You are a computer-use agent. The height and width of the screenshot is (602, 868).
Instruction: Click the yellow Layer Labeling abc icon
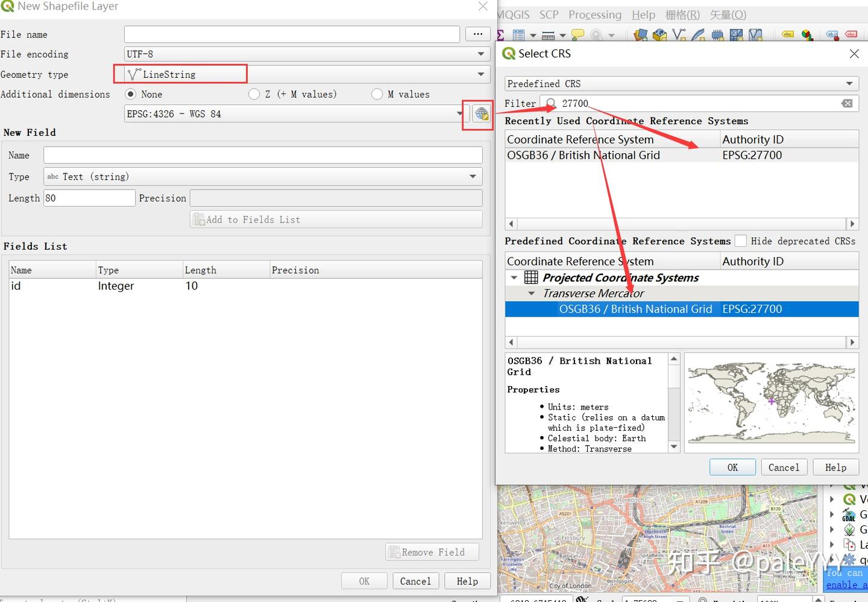[x=787, y=35]
